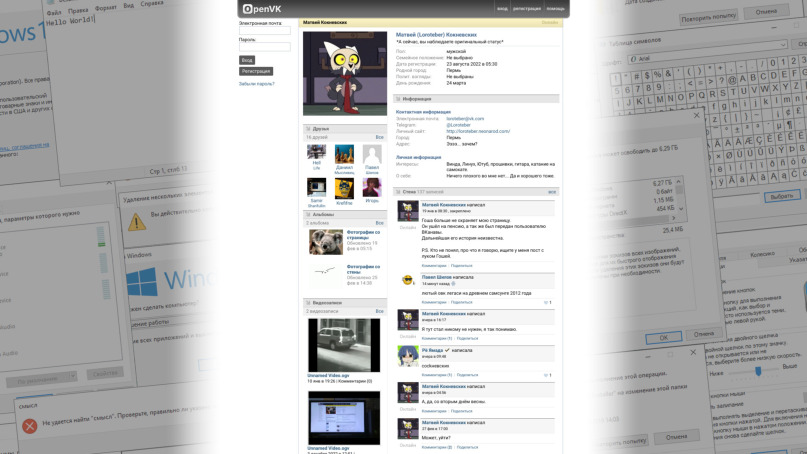Click the dark Регистрация sidebar button
This screenshot has width=807, height=454.
tap(256, 71)
